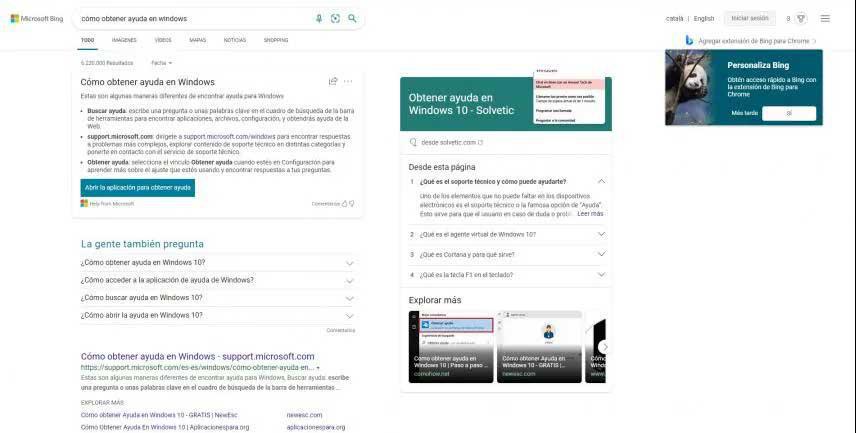Image resolution: width=856 pixels, height=433 pixels.
Task: Switch to the IMÁGENES tab
Action: pyautogui.click(x=124, y=40)
